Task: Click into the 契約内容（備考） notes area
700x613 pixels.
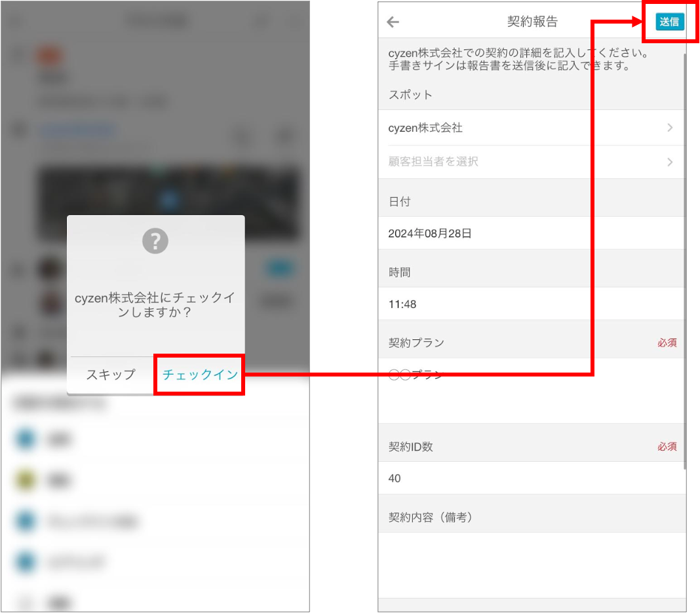Action: coord(532,565)
